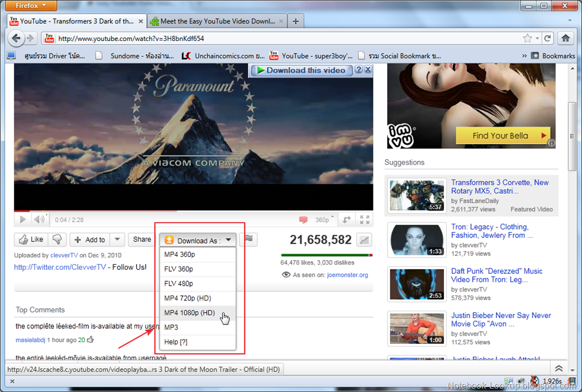Click Find Your Bella ad button
Viewport: 582px width, 392px height.
tap(503, 135)
